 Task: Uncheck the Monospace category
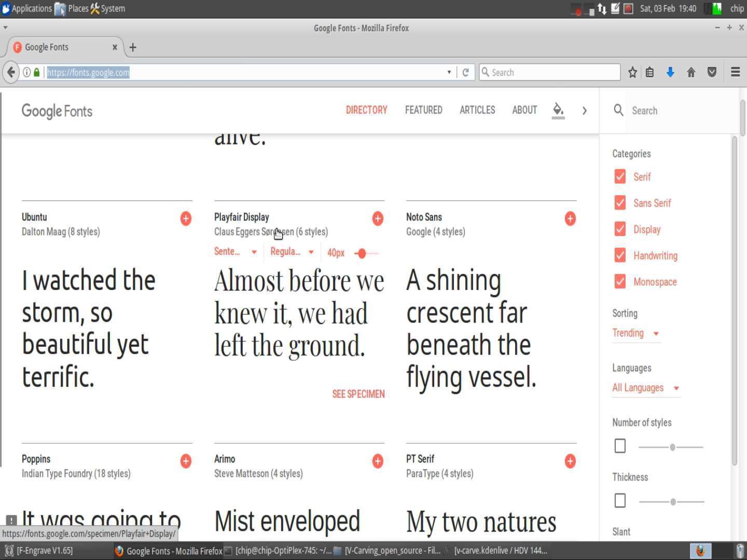tap(620, 282)
